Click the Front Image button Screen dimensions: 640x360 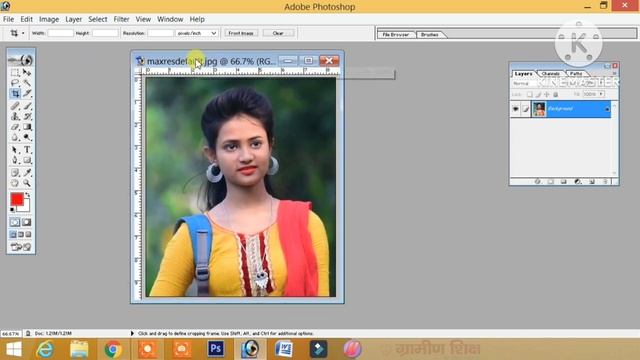[x=241, y=33]
